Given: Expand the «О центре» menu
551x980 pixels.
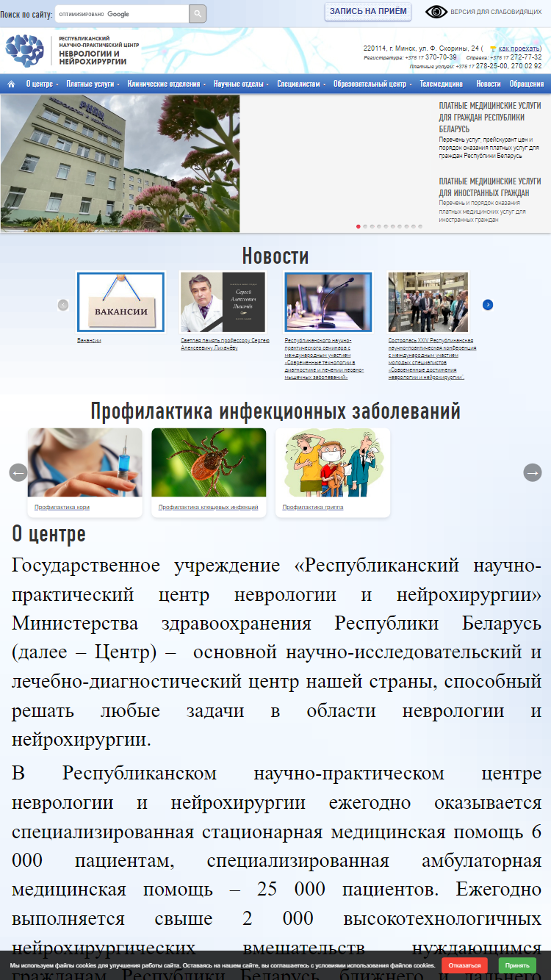Looking at the screenshot, I should pyautogui.click(x=41, y=84).
